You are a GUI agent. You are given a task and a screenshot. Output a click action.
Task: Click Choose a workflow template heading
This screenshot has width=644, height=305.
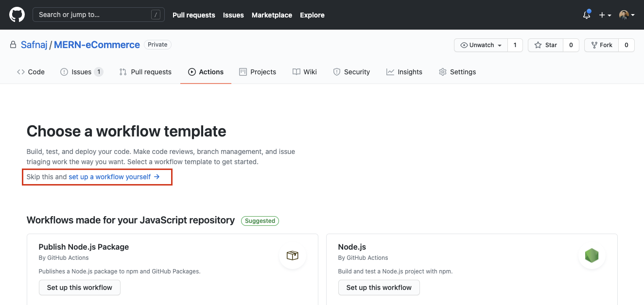click(126, 131)
